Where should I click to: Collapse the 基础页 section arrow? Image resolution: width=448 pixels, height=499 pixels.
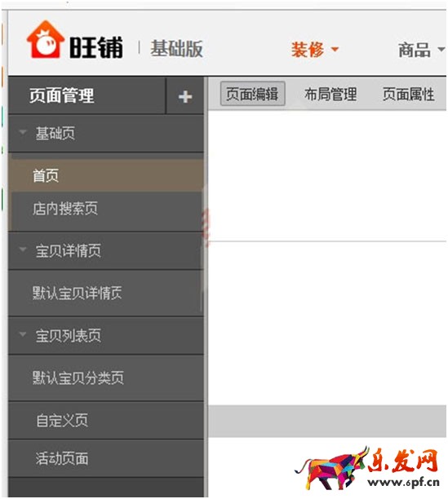[x=23, y=132]
